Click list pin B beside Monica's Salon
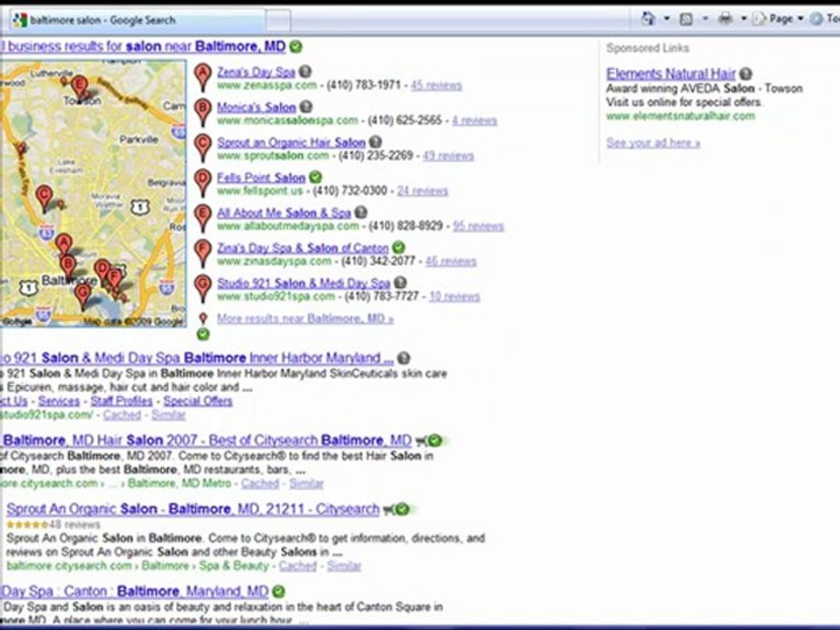 [202, 112]
